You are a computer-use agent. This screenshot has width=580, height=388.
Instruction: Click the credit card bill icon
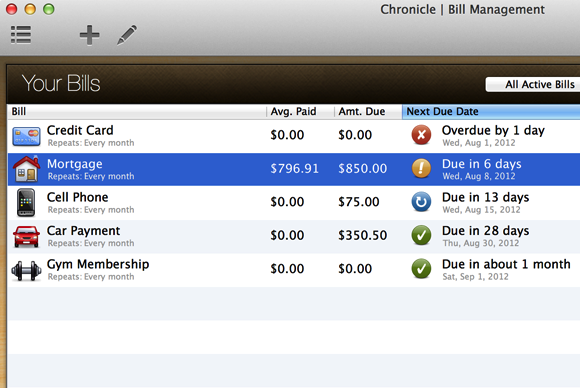click(26, 136)
